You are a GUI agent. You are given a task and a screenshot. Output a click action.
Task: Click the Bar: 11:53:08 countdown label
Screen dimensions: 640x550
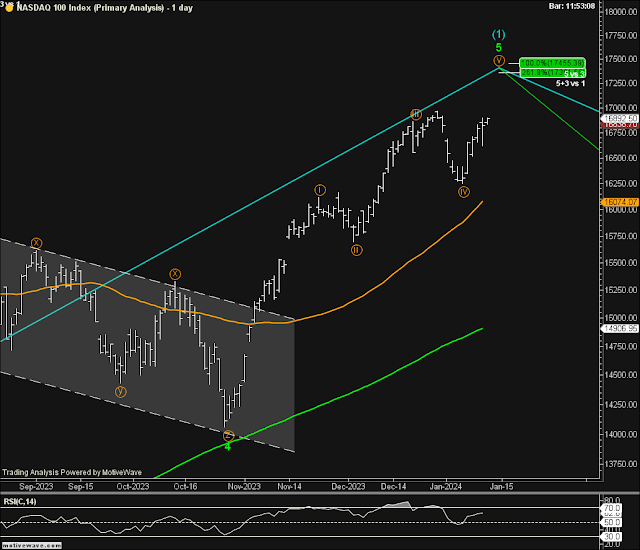click(572, 6)
